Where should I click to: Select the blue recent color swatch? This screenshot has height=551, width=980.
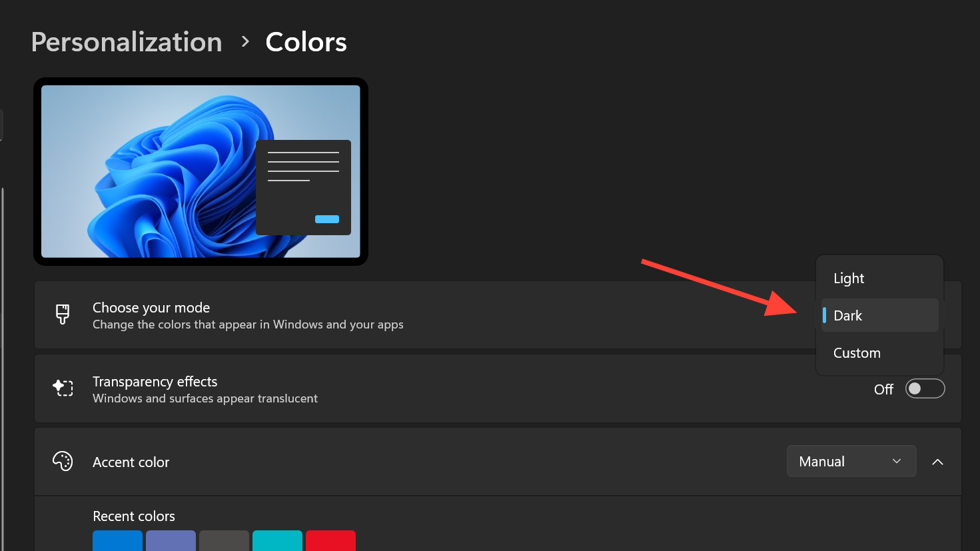pyautogui.click(x=117, y=541)
